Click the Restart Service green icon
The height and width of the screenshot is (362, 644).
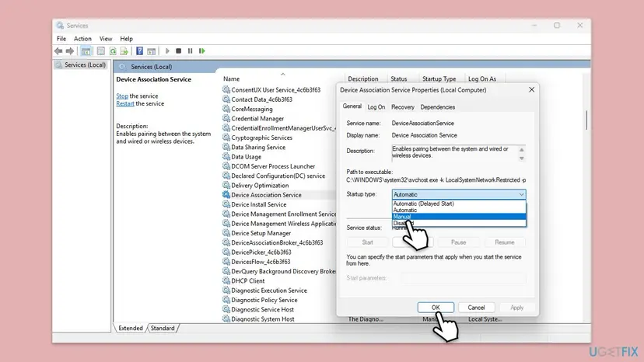(x=201, y=51)
